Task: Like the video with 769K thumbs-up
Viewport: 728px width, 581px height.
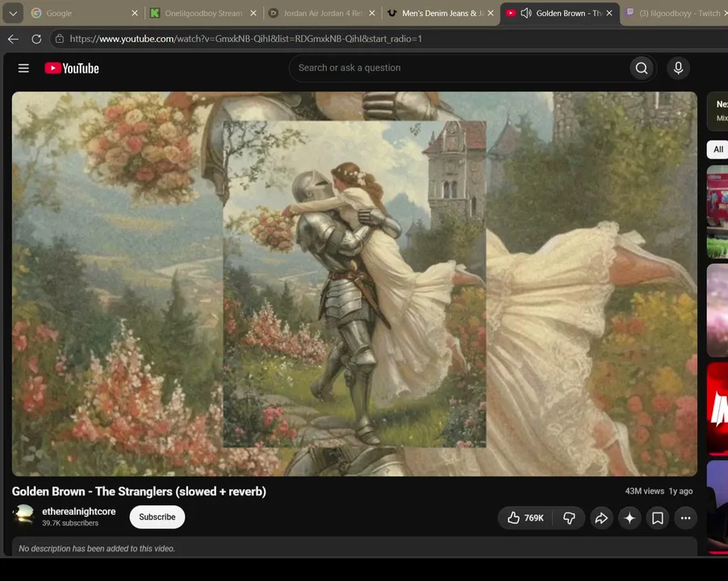Action: [x=525, y=518]
